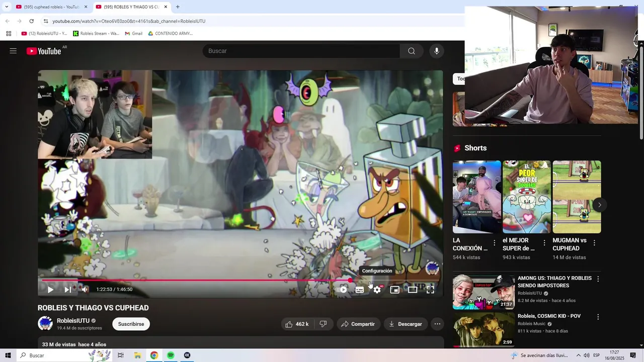The width and height of the screenshot is (644, 362).
Task: Subscribe with the Suscribirse button
Action: pyautogui.click(x=131, y=324)
